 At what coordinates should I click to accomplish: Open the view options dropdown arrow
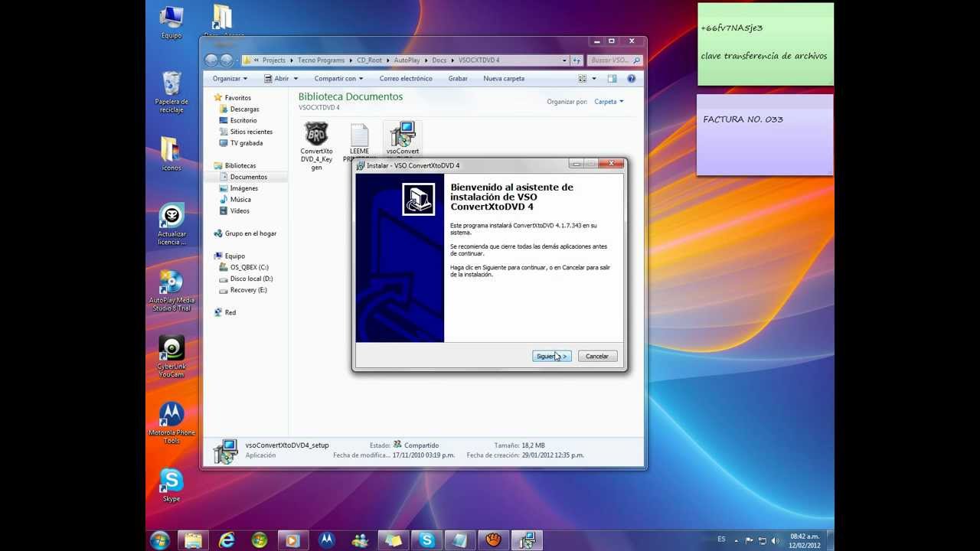click(x=593, y=79)
